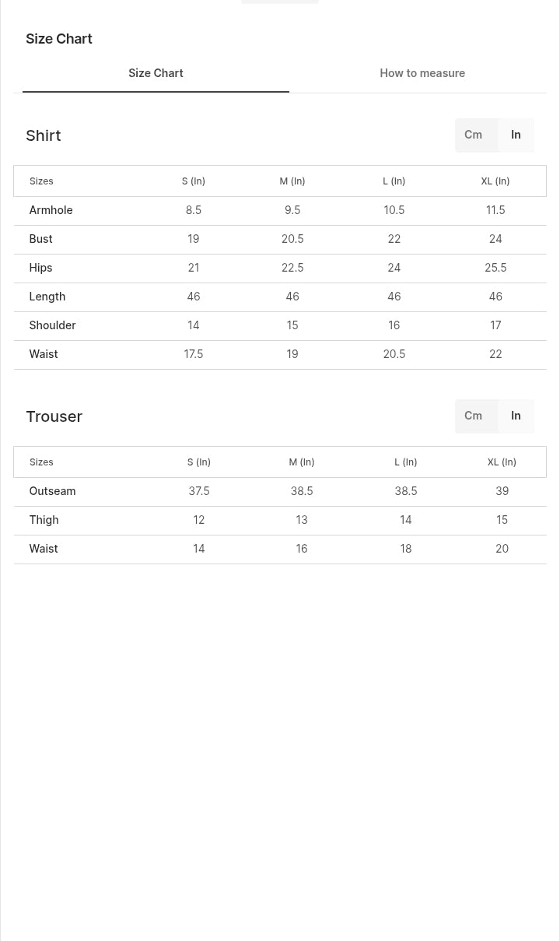Switch to the How to measure tab

pos(422,73)
